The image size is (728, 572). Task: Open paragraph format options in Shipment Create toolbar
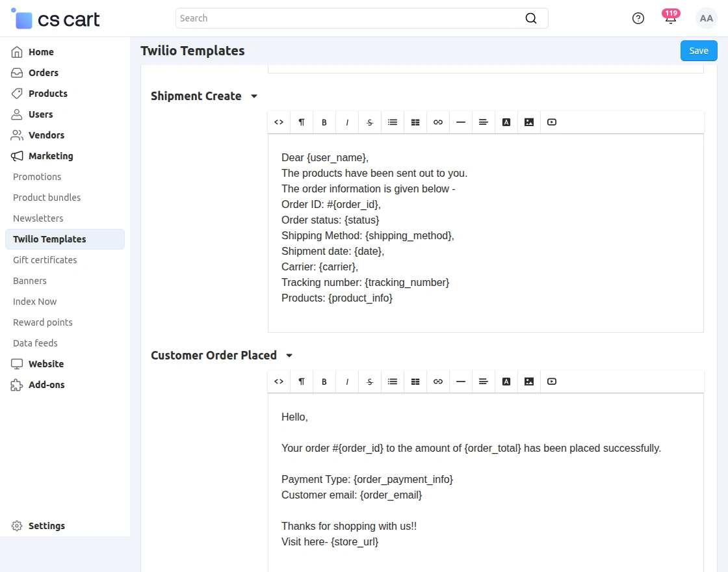[302, 122]
